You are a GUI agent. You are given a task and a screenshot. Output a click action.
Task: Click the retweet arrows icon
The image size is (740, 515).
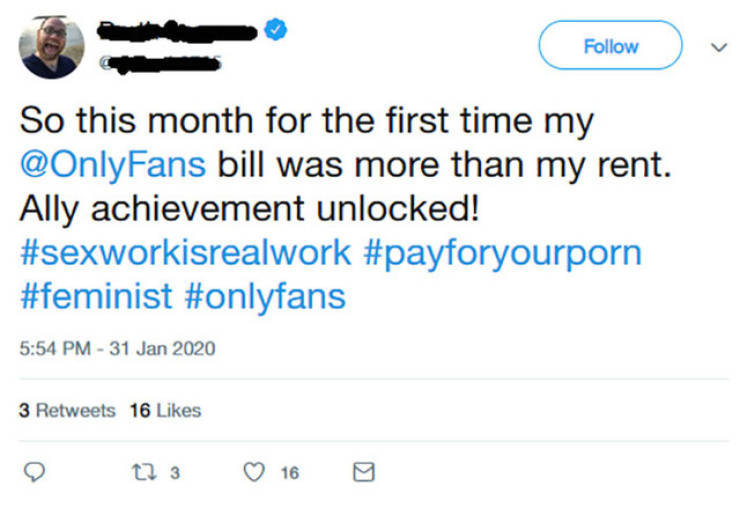pos(142,472)
